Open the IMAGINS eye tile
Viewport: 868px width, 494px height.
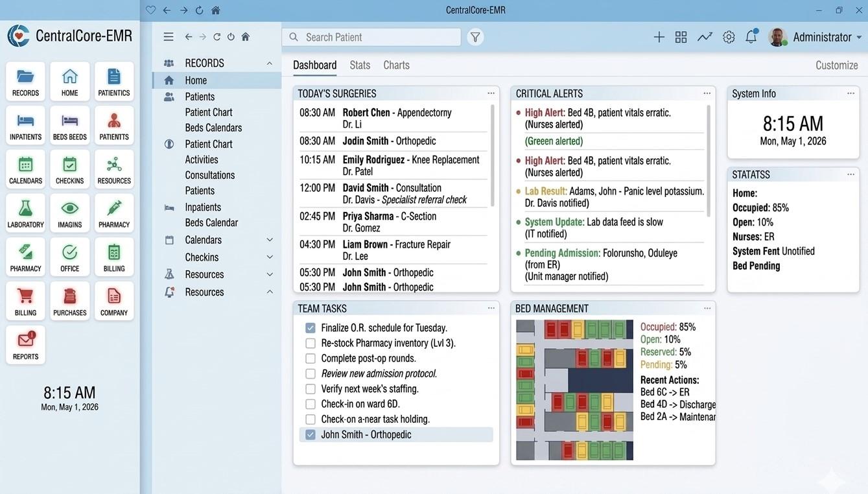click(70, 213)
